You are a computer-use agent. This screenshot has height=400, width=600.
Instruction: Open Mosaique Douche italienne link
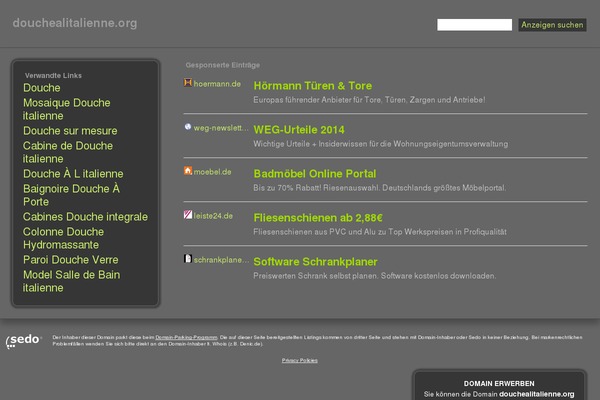67,109
